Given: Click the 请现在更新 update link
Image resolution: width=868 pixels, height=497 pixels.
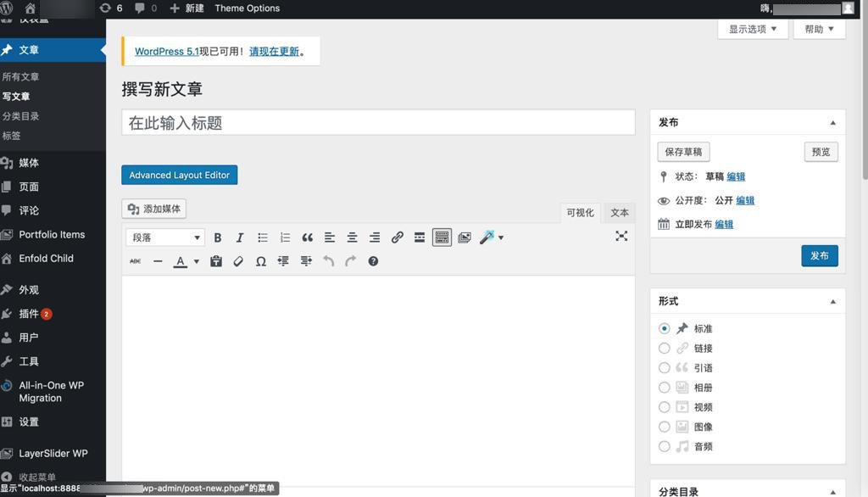Looking at the screenshot, I should 274,52.
